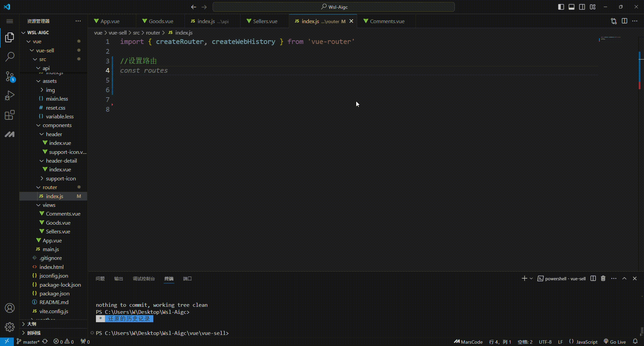
Task: Click the master* branch button in status bar
Action: coord(29,341)
